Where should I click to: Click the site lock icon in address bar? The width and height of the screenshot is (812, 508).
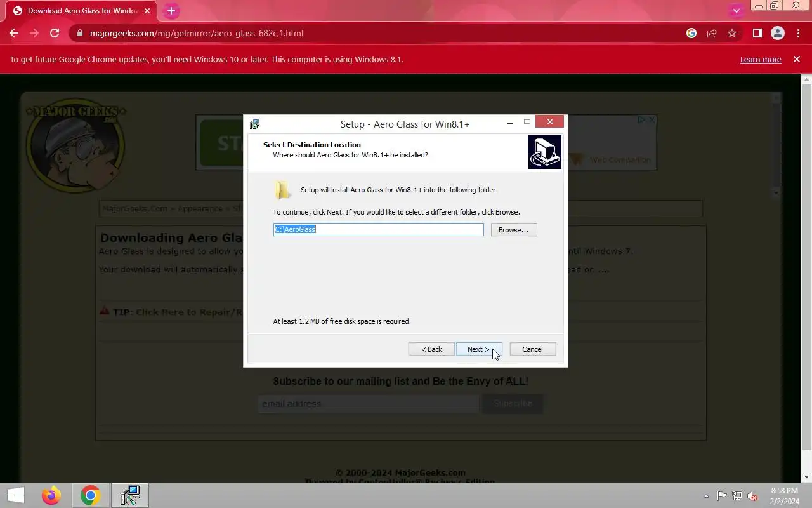pyautogui.click(x=80, y=33)
